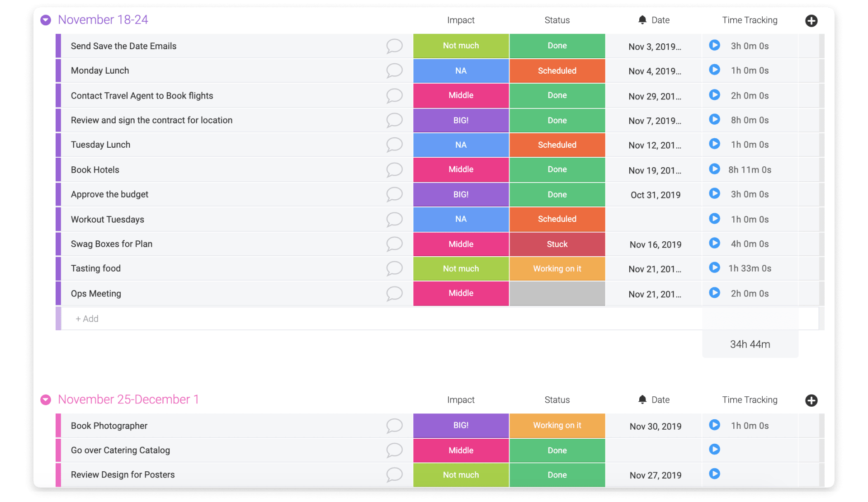
Task: Sort by the Status column header
Action: 557,20
